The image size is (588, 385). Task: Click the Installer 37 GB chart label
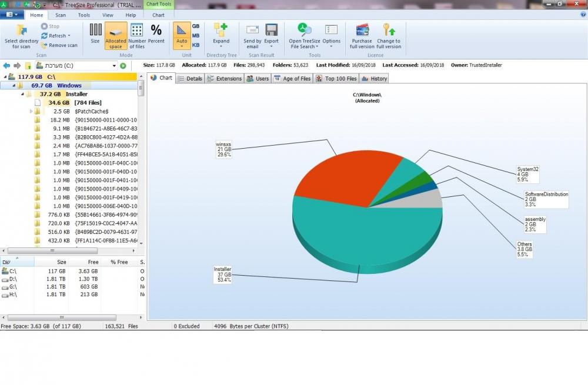click(x=222, y=274)
